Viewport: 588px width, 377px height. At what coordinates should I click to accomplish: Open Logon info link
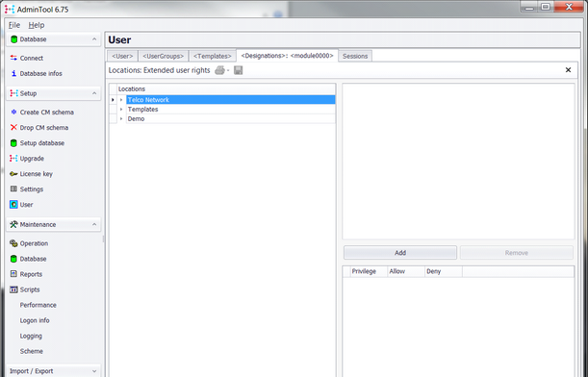pyautogui.click(x=35, y=320)
